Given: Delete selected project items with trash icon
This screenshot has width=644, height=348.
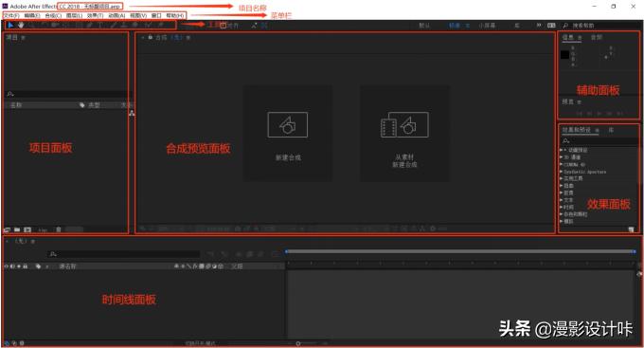Looking at the screenshot, I should pos(59,229).
